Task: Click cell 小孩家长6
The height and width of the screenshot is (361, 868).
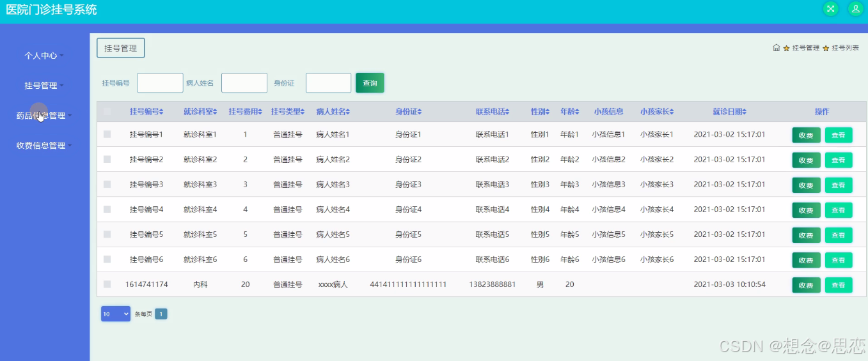Action: pos(657,259)
